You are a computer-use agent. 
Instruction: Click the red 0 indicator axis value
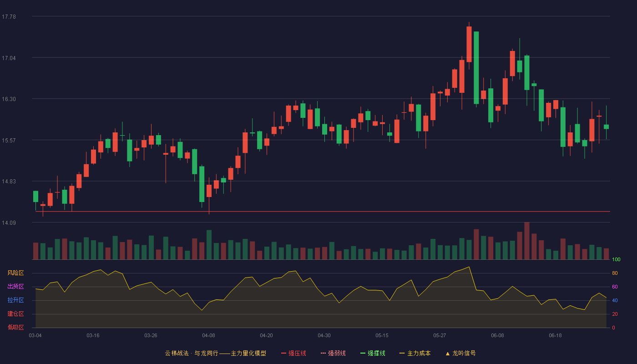613,328
